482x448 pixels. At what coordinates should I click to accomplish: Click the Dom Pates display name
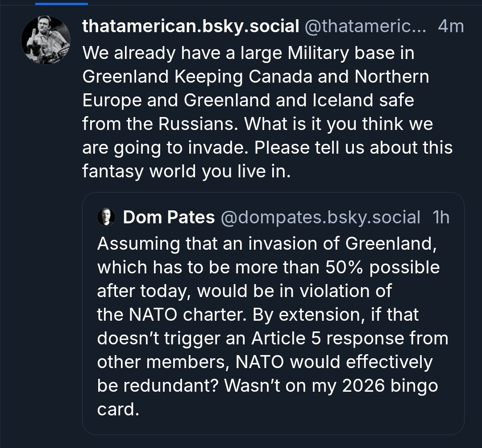(169, 218)
